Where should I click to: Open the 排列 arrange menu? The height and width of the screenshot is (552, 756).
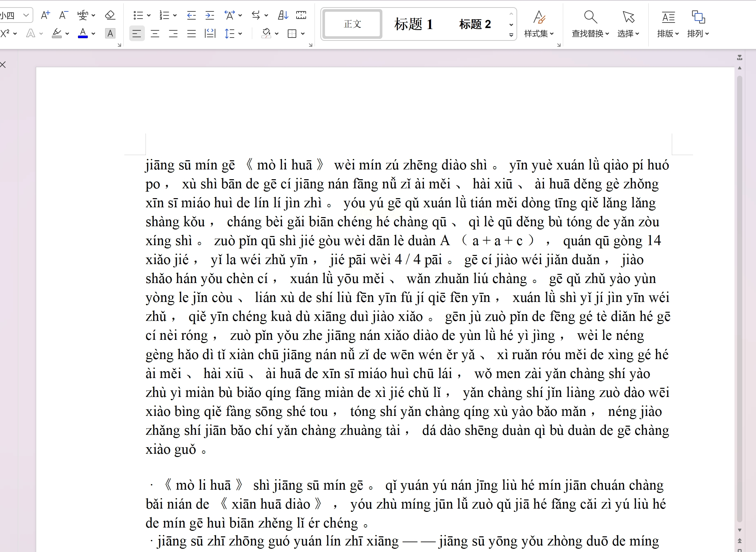[x=698, y=24]
